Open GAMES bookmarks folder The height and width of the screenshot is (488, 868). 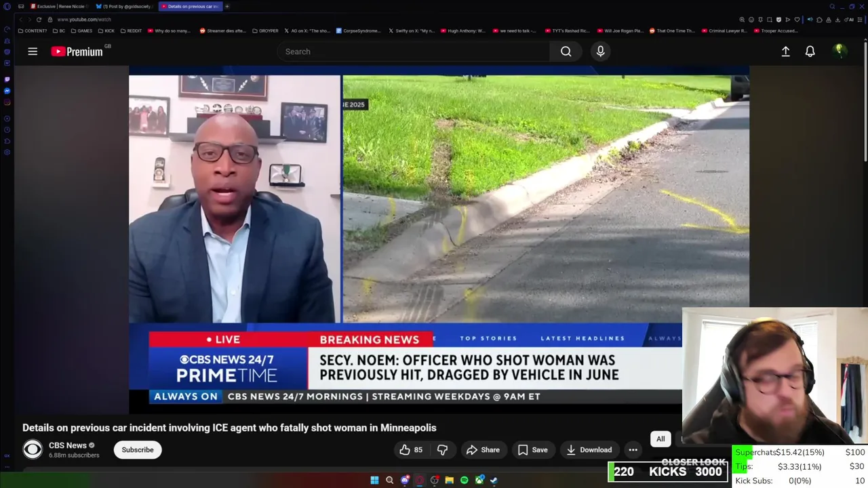click(81, 30)
